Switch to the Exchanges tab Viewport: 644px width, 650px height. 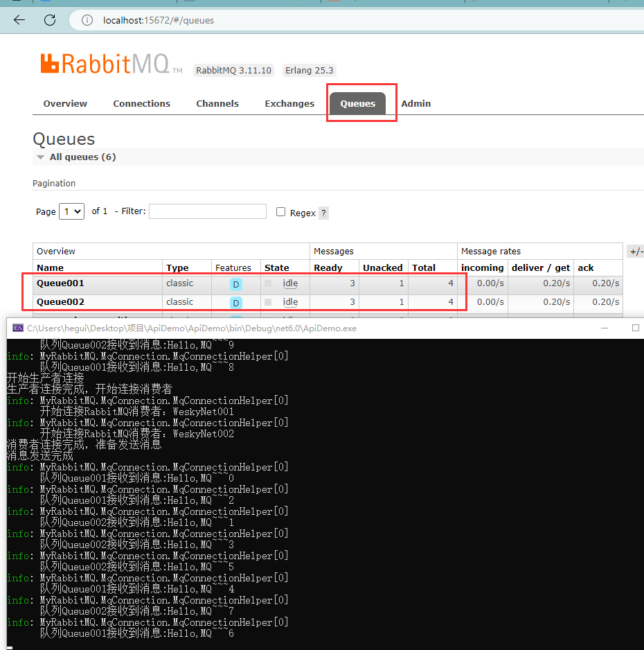click(x=289, y=104)
